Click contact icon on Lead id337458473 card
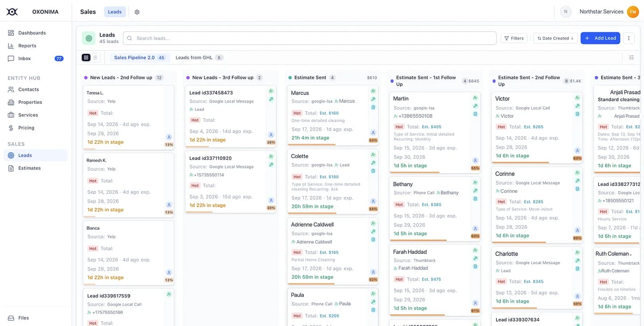The width and height of the screenshot is (644, 326). coord(271,91)
